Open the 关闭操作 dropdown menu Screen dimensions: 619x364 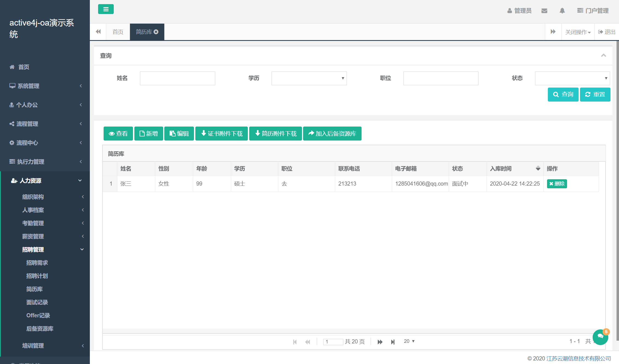(x=578, y=32)
